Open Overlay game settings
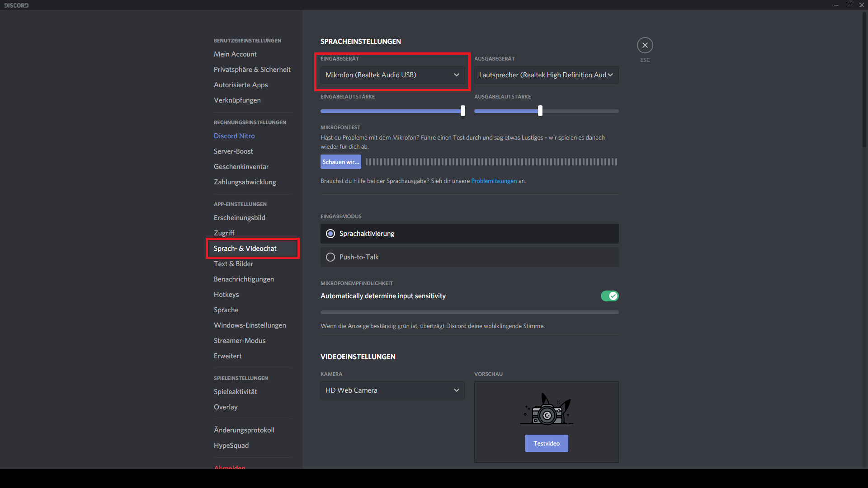This screenshot has height=488, width=868. 225,406
